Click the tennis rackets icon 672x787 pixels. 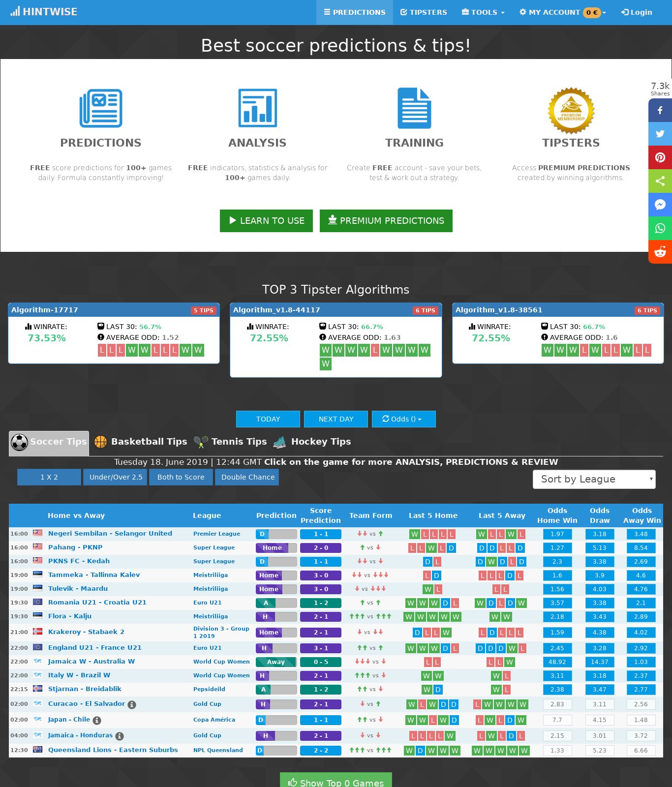(x=201, y=442)
